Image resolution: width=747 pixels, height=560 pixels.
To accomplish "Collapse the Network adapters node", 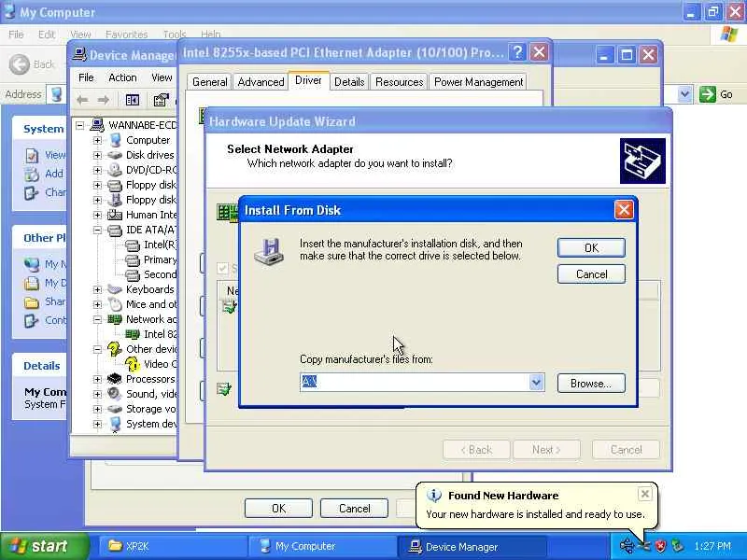I will pos(97,319).
